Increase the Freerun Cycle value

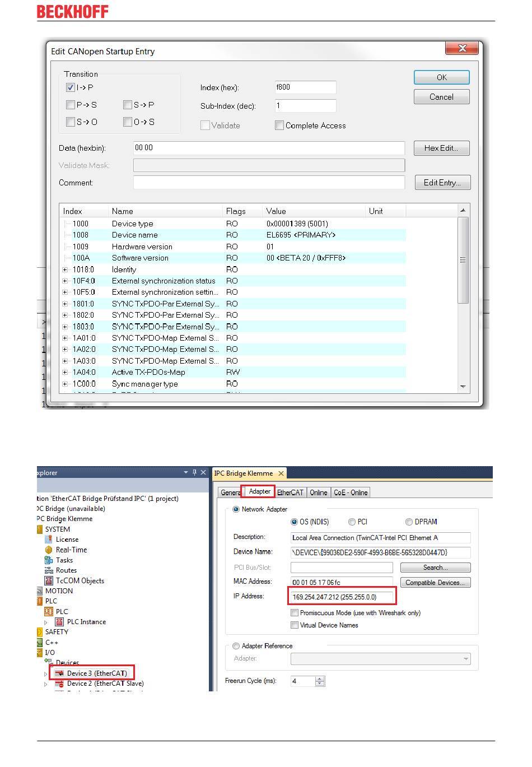320,679
